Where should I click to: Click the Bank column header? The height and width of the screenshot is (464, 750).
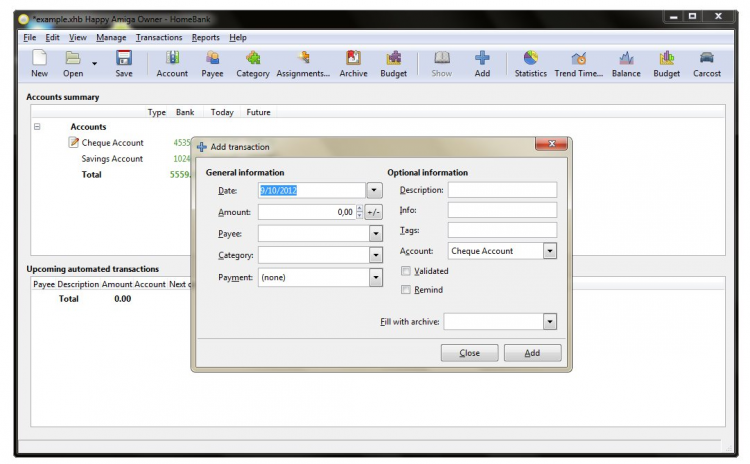185,112
